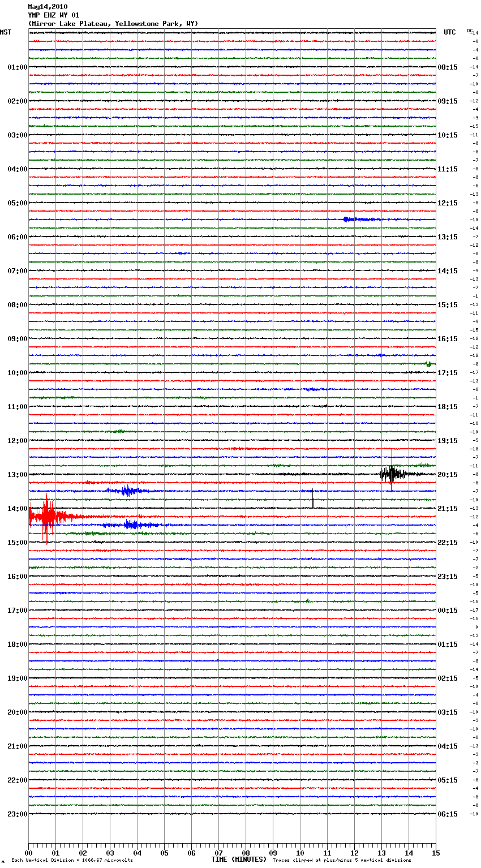Click the black seismic burst on the 13:00 trace
Image resolution: width=481 pixels, height=868 pixels.
[392, 474]
